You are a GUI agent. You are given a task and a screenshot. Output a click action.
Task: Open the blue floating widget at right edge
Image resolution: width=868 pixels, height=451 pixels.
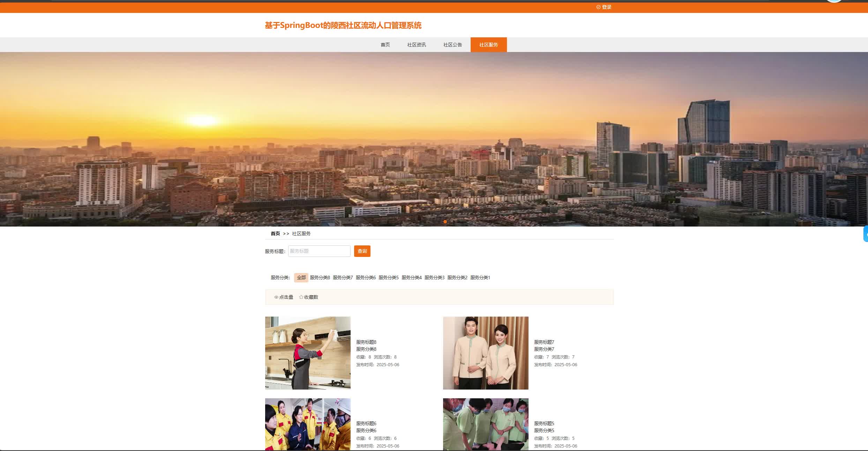click(866, 234)
